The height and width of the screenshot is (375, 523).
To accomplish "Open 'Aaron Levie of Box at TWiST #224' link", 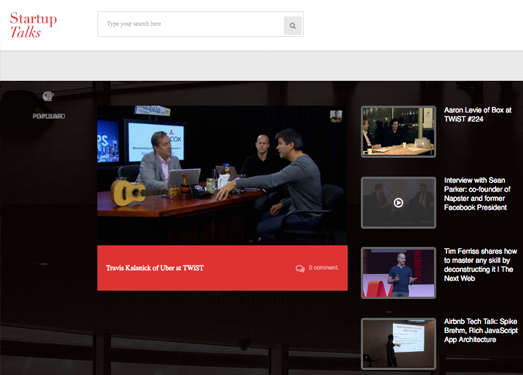I will [478, 114].
